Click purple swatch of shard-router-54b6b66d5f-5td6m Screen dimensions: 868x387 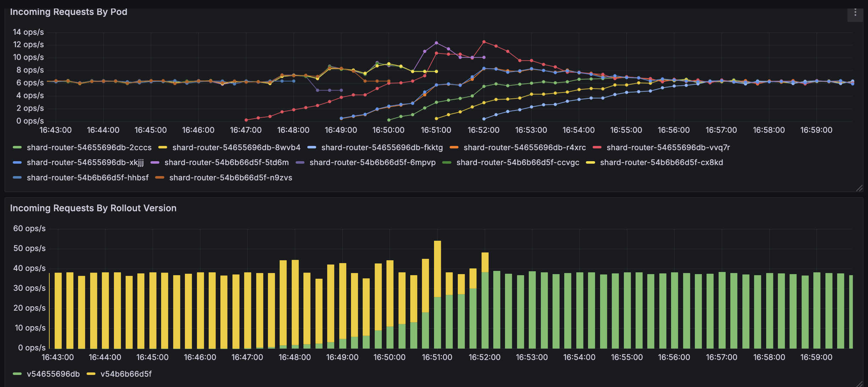155,163
